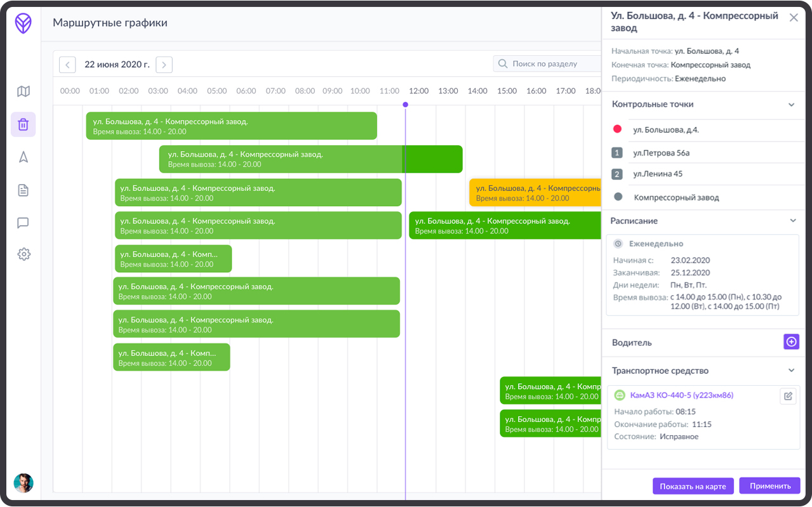Click the start point ул. Большова, д.4.
Image resolution: width=812 pixels, height=507 pixels.
[665, 129]
